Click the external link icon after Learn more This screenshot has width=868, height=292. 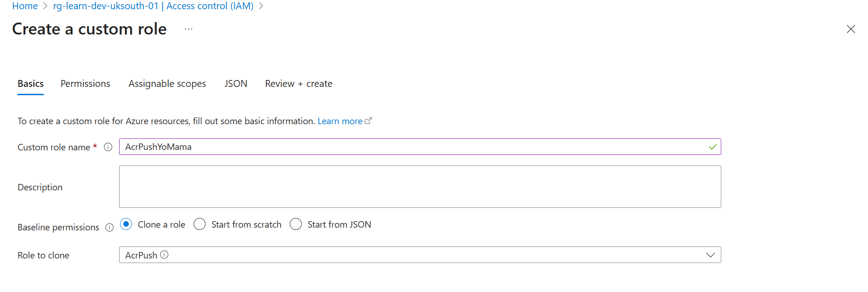click(x=368, y=121)
